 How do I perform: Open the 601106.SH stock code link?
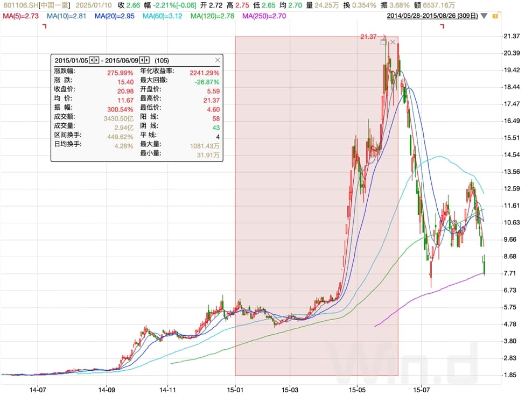(x=19, y=5)
